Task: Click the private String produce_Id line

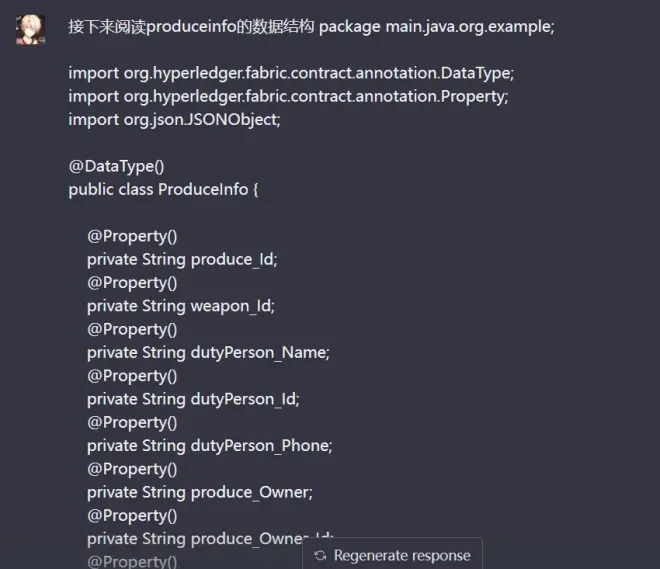Action: pyautogui.click(x=182, y=259)
